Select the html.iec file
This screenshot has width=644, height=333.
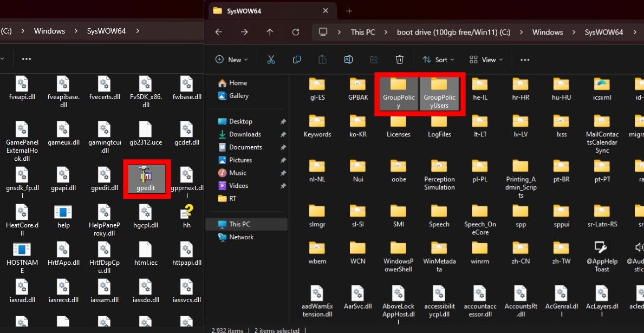pos(145,254)
